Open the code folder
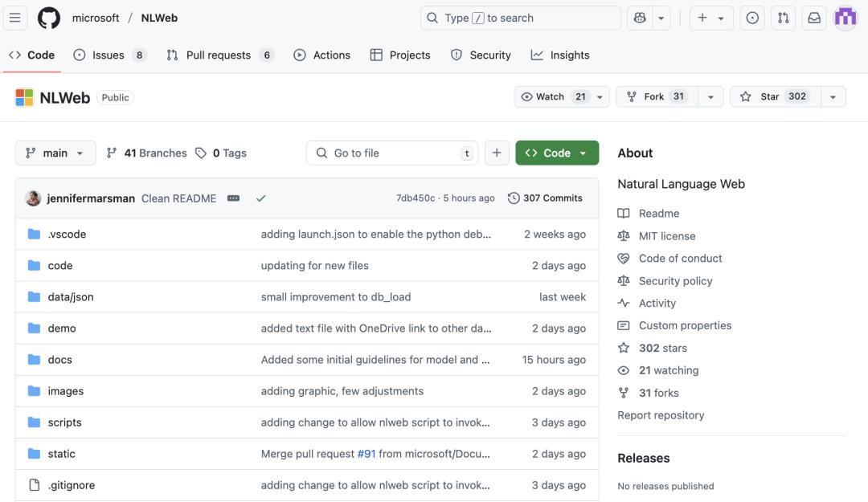The height and width of the screenshot is (502, 868). point(59,266)
